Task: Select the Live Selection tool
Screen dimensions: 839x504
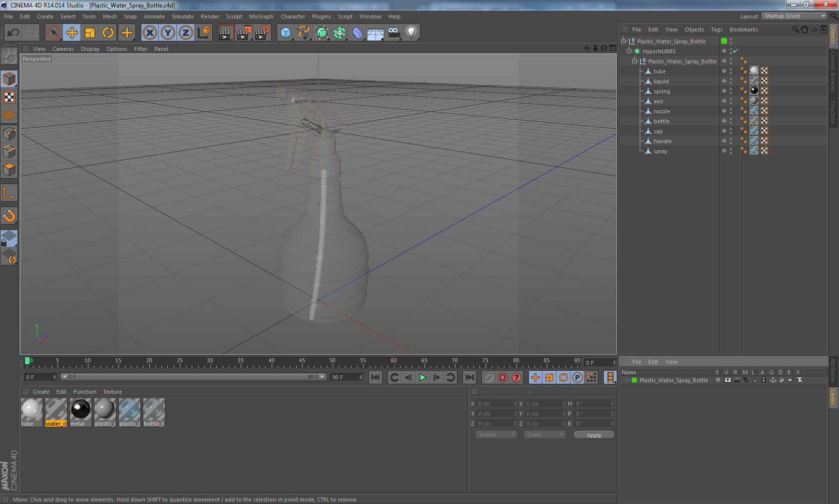Action: (53, 33)
